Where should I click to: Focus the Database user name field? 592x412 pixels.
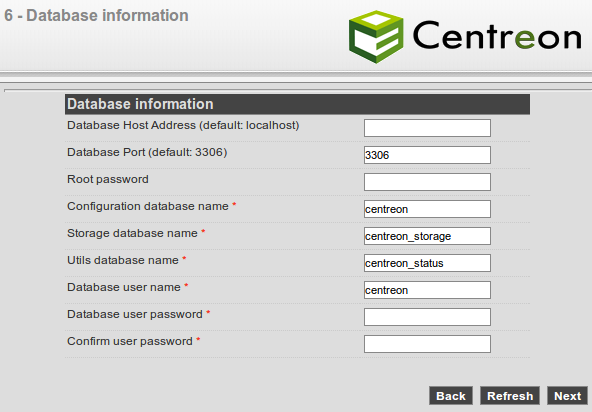point(427,290)
